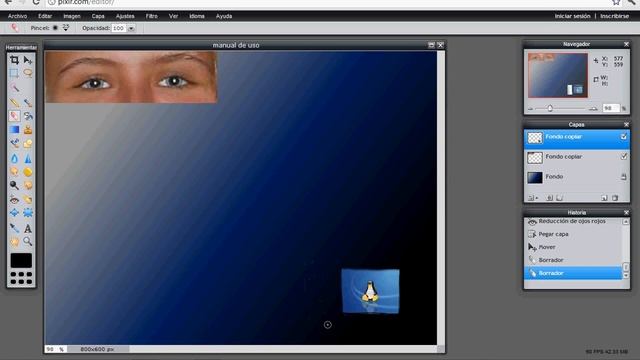Select the Lasso tool
Viewport: 640px width, 360px height.
(28, 73)
